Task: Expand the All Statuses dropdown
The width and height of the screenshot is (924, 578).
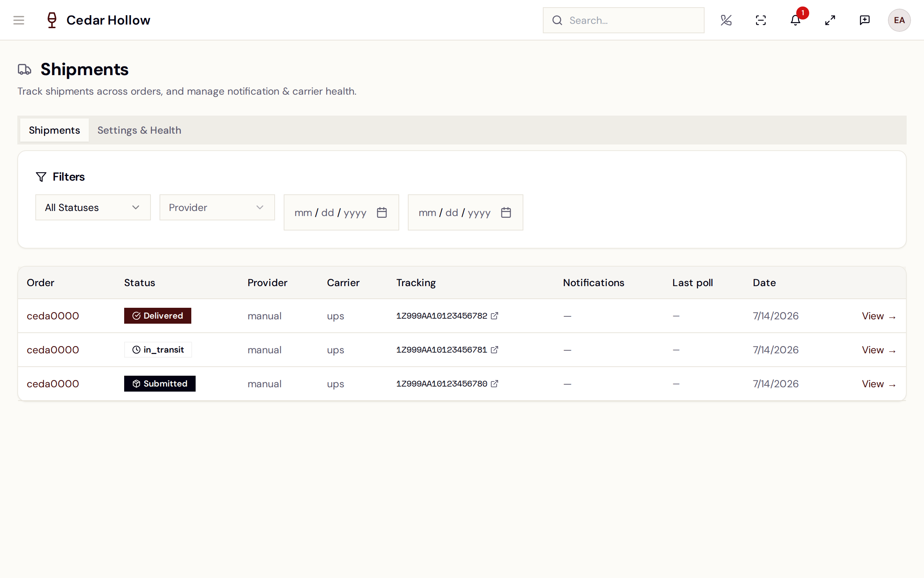Action: click(x=93, y=208)
